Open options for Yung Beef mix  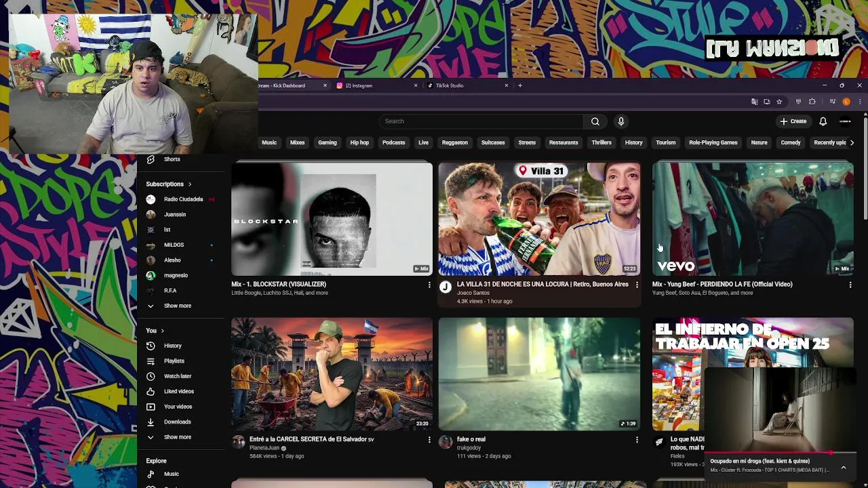pos(850,285)
